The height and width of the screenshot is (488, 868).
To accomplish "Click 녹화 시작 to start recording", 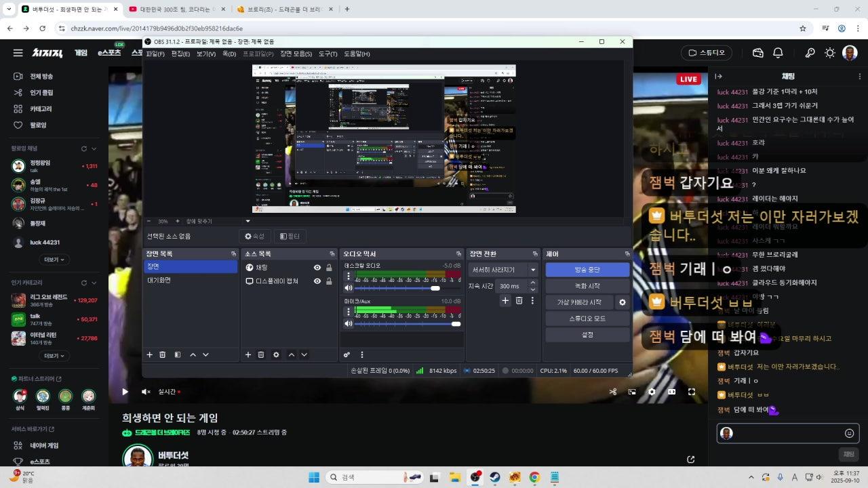I will pyautogui.click(x=587, y=286).
